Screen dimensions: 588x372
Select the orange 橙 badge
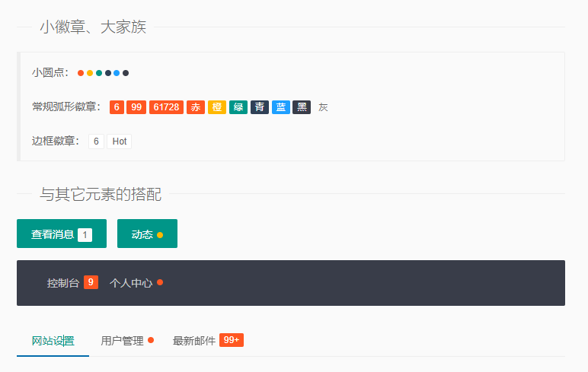coord(217,107)
